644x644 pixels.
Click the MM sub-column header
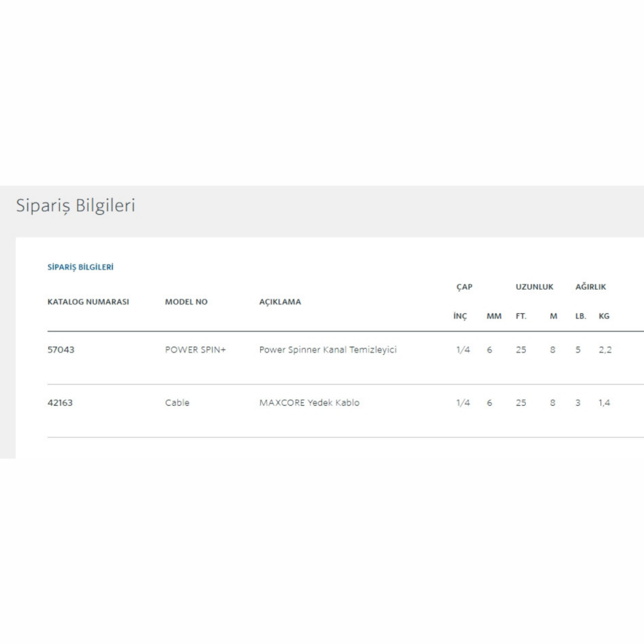coord(494,317)
